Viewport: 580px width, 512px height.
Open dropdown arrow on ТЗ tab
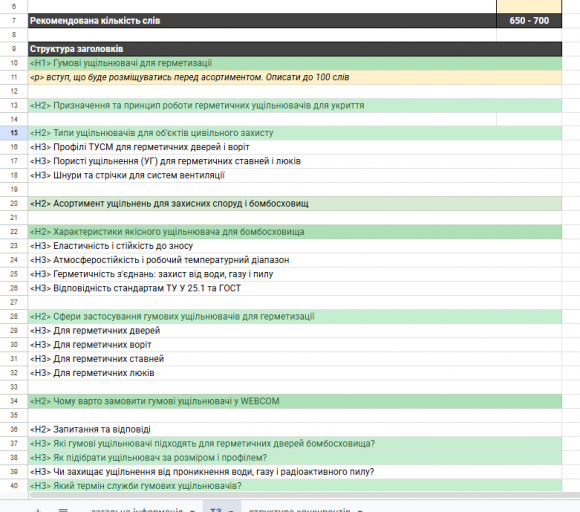[231, 511]
